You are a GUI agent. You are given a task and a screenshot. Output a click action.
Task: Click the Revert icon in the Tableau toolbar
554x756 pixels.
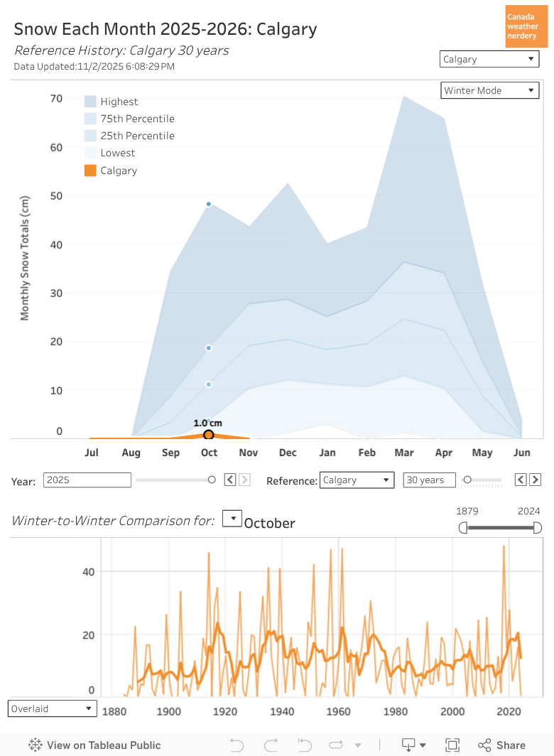click(x=305, y=745)
